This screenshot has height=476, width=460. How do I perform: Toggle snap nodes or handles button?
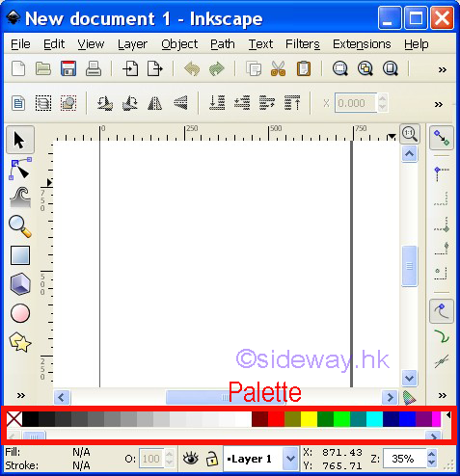point(442,311)
